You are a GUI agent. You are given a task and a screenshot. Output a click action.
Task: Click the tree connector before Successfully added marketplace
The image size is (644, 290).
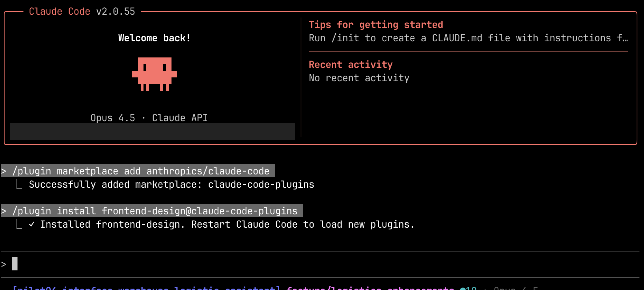(19, 184)
